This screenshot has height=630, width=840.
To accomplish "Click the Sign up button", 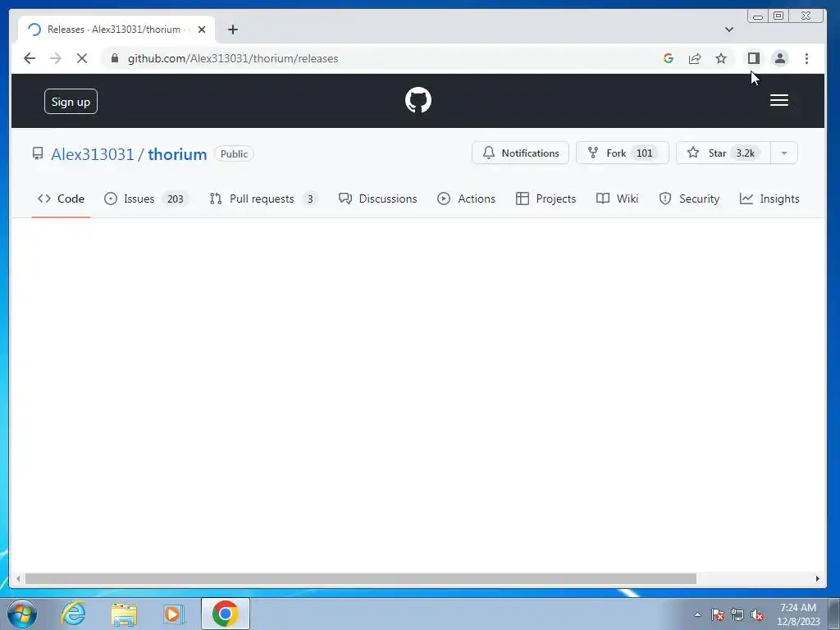I will tap(71, 101).
